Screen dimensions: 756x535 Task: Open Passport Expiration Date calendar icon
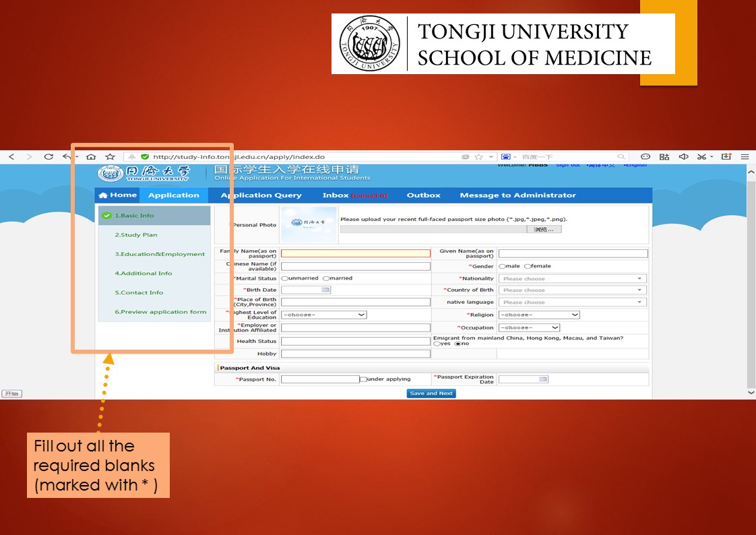point(543,379)
